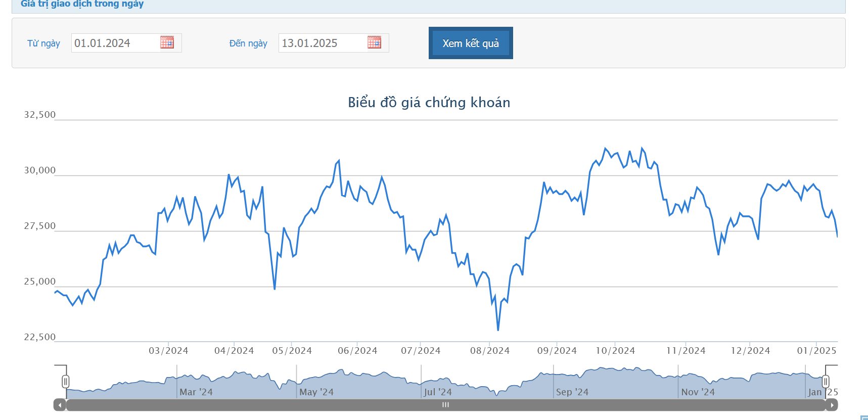Click the 07/2024 x-axis label
Screen dimensions: 868x420
[x=421, y=351]
